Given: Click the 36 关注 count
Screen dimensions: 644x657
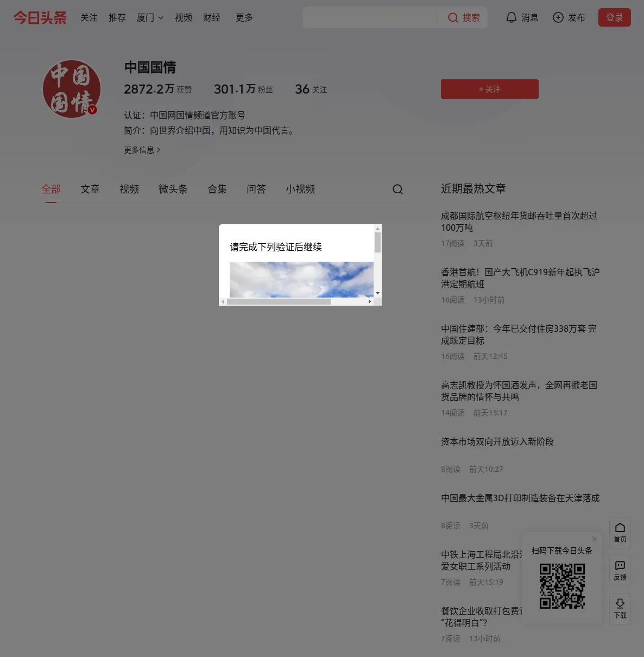Looking at the screenshot, I should pyautogui.click(x=311, y=89).
